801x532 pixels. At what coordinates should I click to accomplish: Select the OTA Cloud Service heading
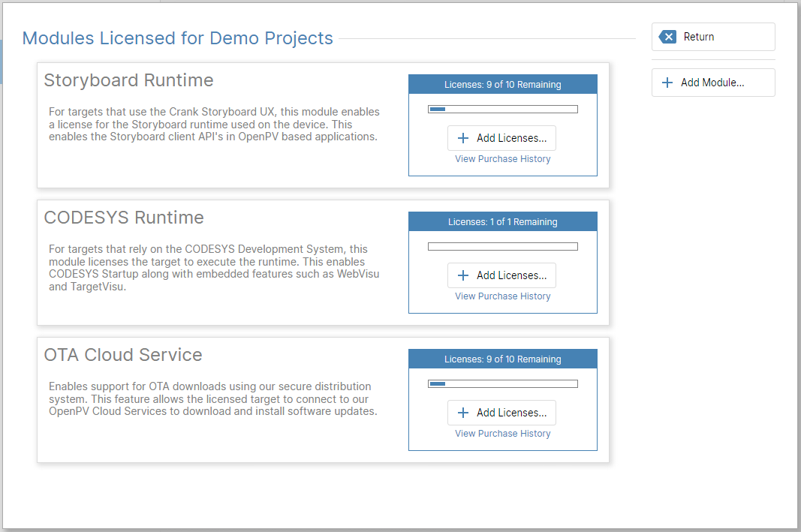pos(123,355)
